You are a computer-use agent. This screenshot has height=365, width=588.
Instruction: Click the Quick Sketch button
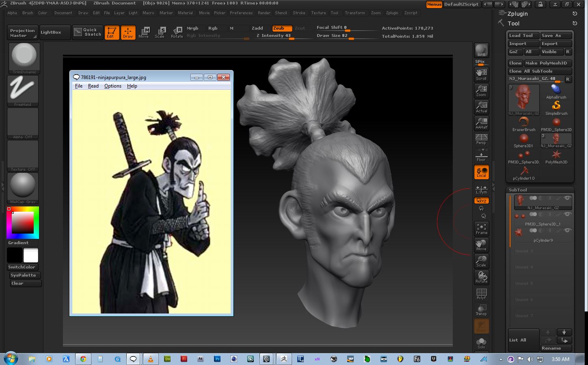click(x=88, y=32)
